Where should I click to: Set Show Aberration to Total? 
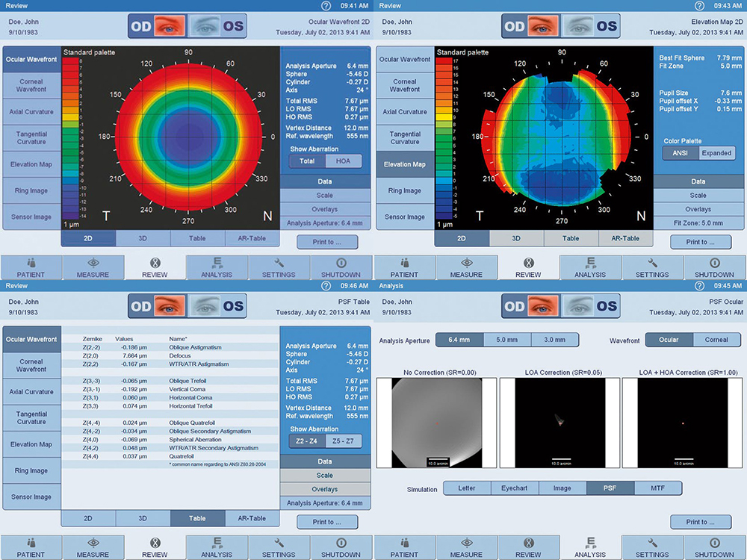tap(307, 161)
